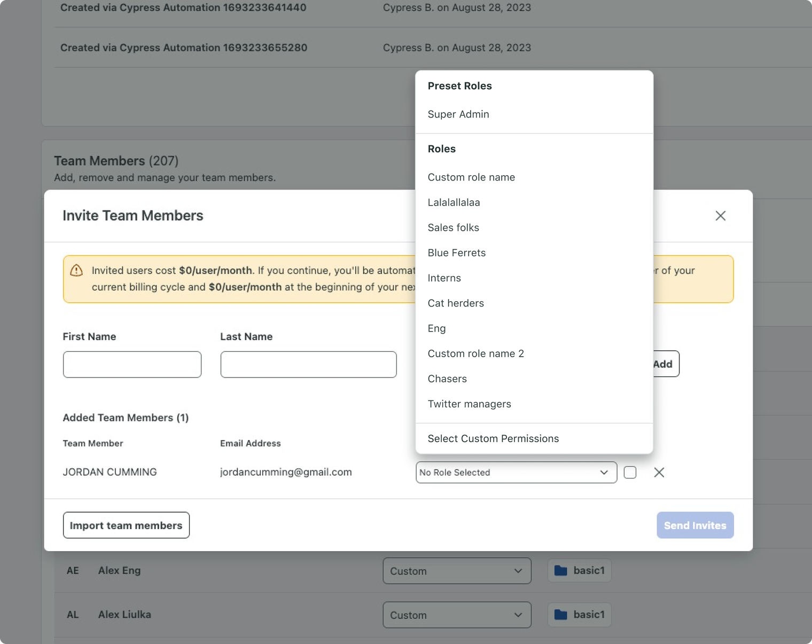Click the Import team members button

[x=126, y=525]
